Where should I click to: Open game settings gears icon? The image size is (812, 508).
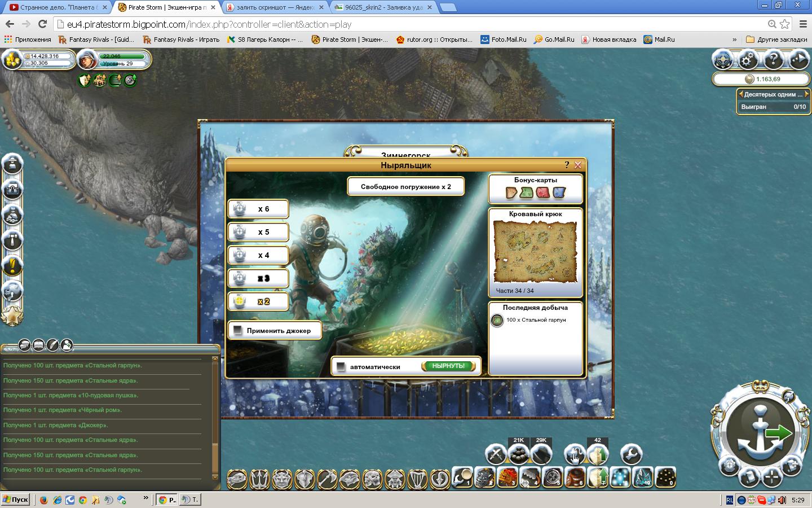click(748, 59)
